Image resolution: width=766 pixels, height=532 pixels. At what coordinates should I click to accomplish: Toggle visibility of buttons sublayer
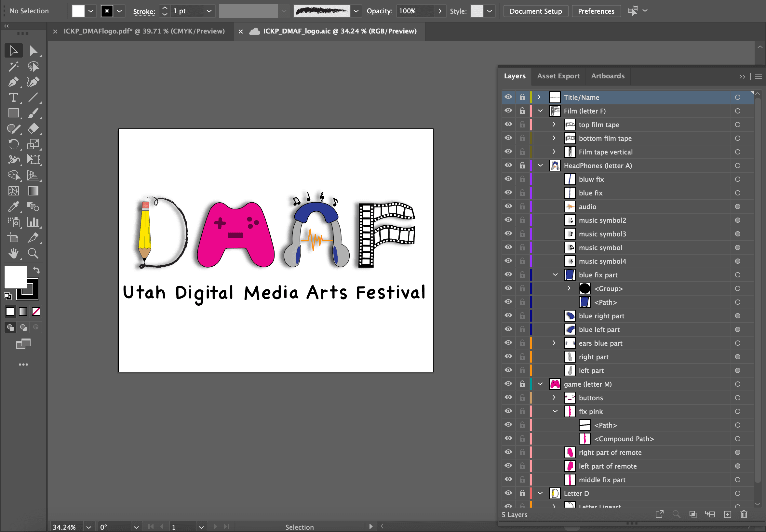point(508,397)
